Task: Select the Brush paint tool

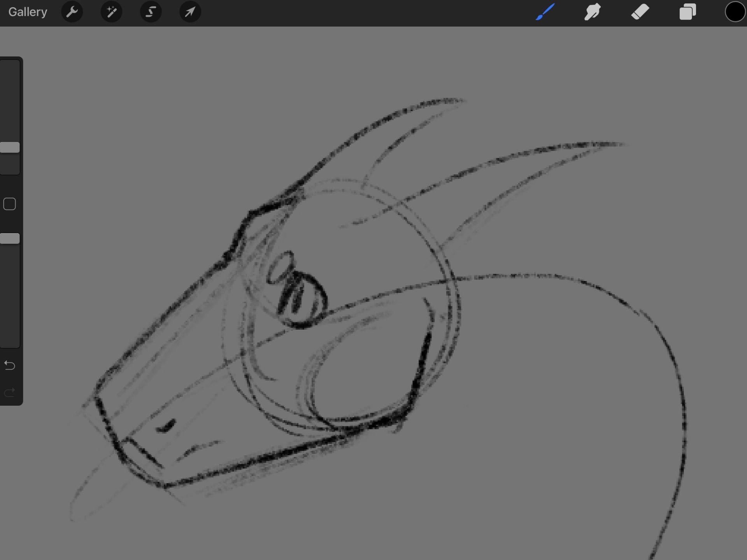Action: tap(545, 12)
